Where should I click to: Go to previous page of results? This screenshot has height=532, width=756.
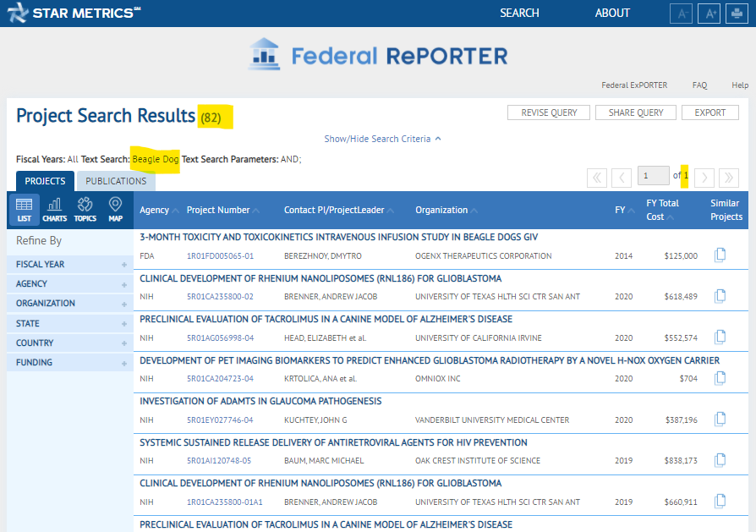[622, 178]
